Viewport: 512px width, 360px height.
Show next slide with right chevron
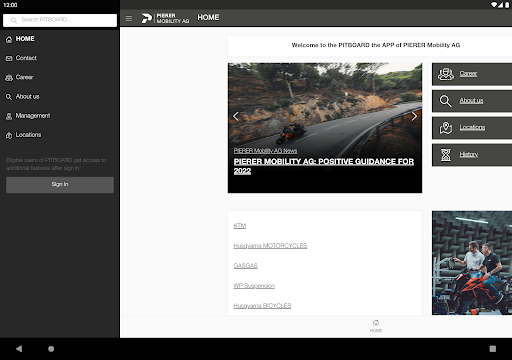click(414, 116)
